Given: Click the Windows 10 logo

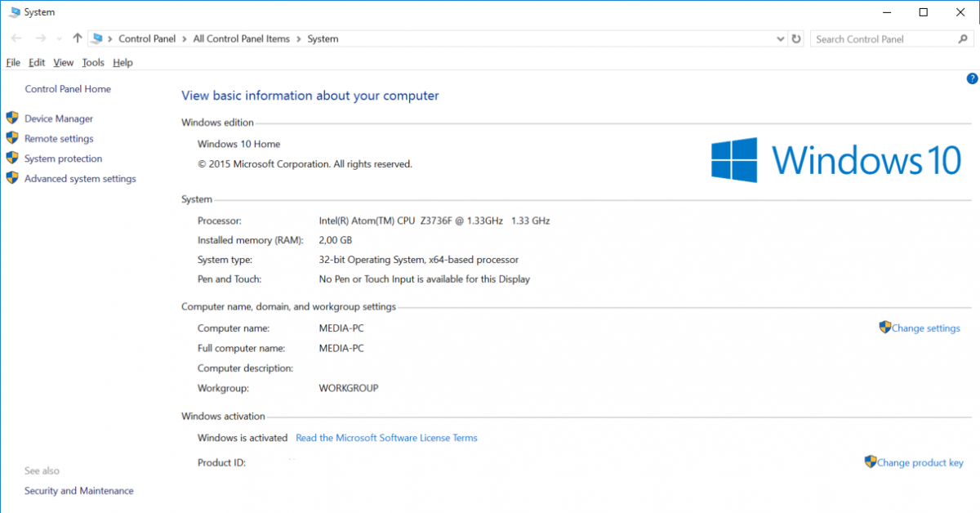Looking at the screenshot, I should [836, 159].
